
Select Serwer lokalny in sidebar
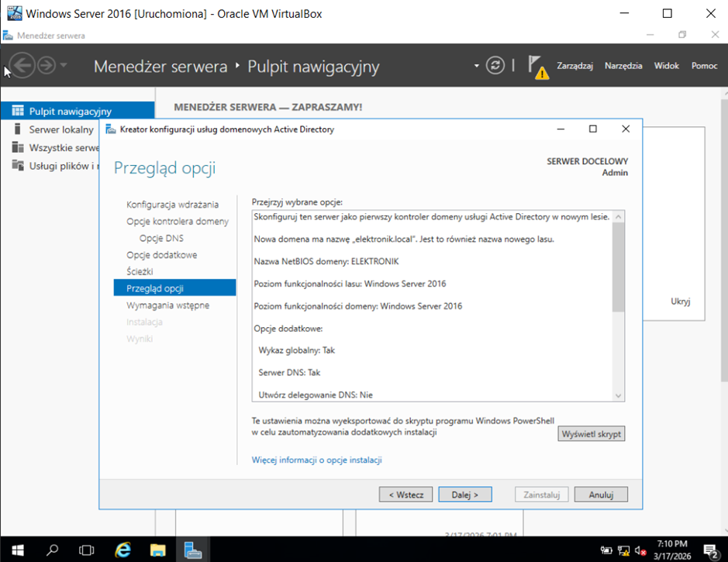click(x=61, y=129)
